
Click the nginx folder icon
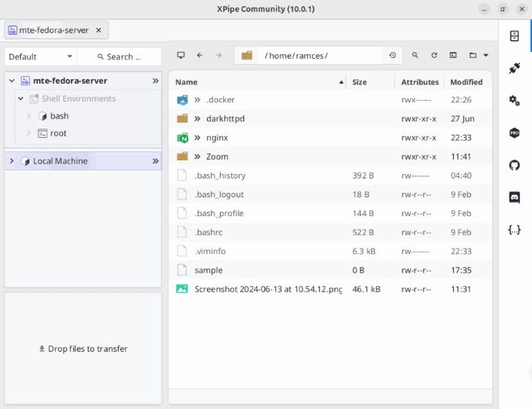[x=182, y=138]
